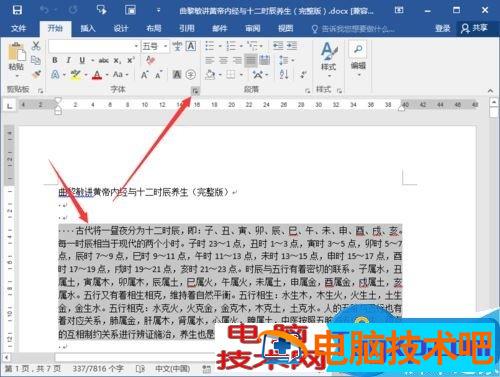Screen dimensions: 500x377
Task: Cut the selection with the scissors icon
Action: [36, 46]
